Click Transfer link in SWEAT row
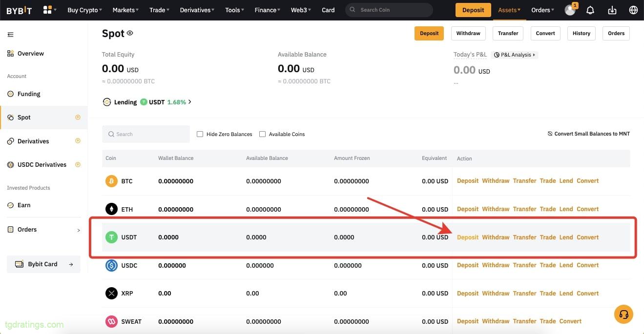 (x=524, y=321)
